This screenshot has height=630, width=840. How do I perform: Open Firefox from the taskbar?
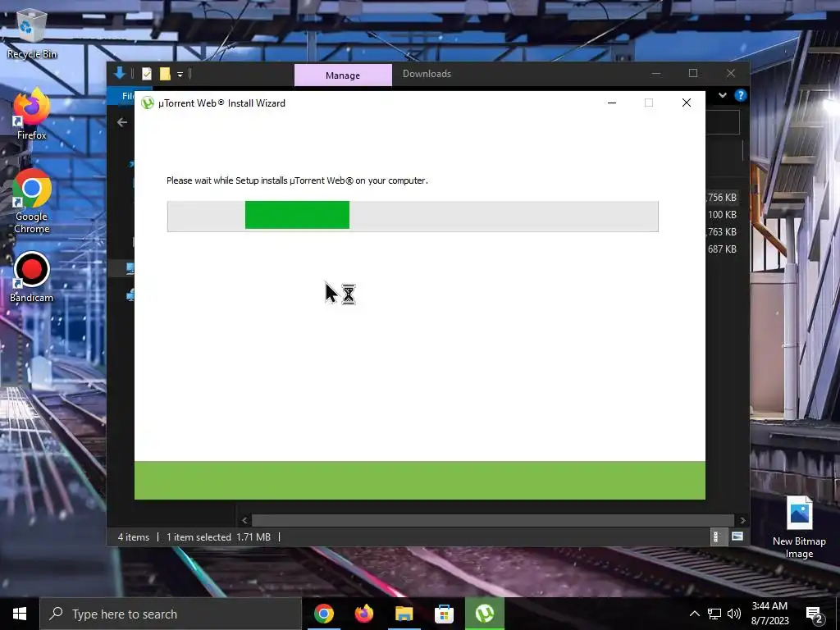[363, 614]
